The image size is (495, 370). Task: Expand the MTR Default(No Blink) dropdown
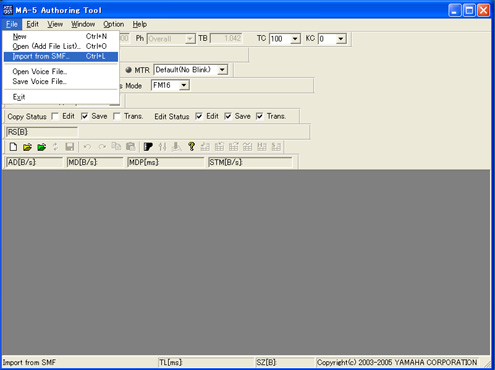coord(222,70)
